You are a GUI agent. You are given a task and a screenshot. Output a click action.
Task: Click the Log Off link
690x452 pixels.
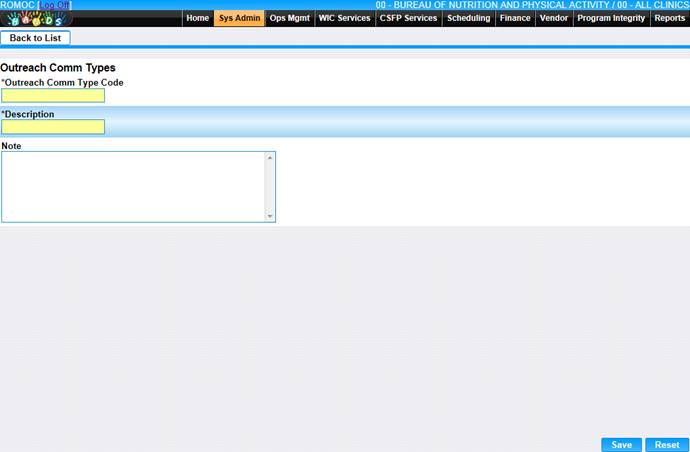55,5
